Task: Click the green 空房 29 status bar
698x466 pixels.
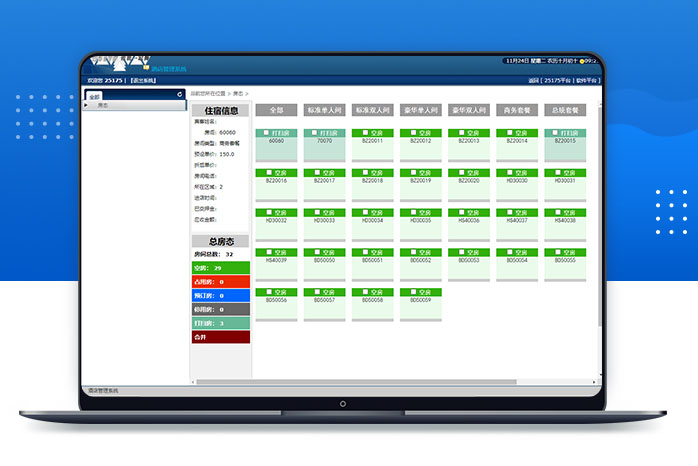Action: point(221,268)
